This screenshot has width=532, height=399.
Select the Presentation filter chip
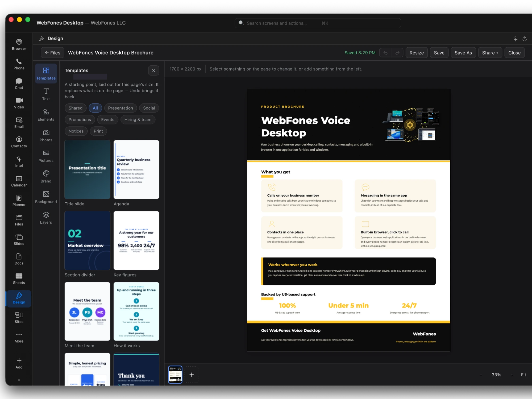tap(120, 108)
